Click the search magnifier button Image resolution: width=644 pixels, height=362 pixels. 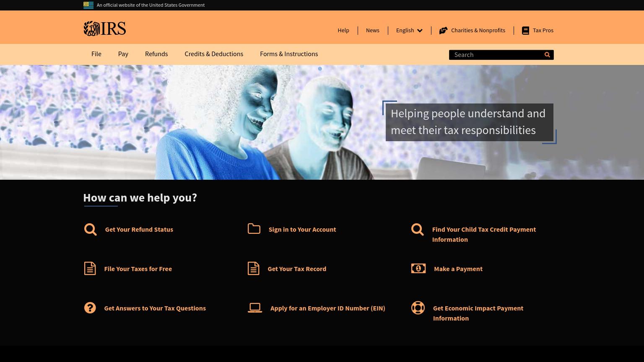[547, 55]
